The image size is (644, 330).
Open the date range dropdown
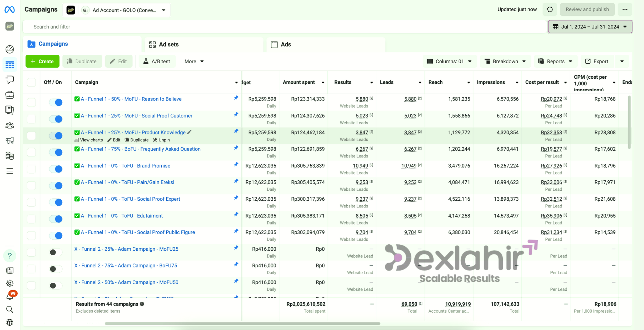(590, 27)
